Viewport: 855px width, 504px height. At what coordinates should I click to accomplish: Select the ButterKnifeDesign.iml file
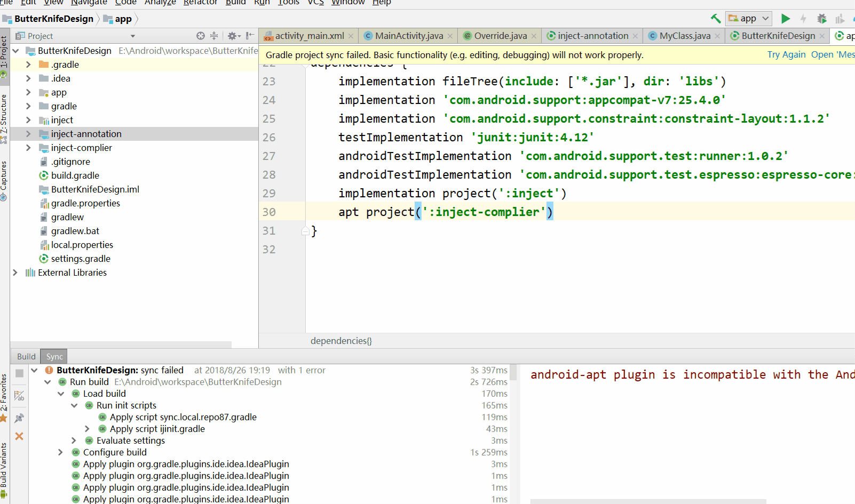[95, 189]
